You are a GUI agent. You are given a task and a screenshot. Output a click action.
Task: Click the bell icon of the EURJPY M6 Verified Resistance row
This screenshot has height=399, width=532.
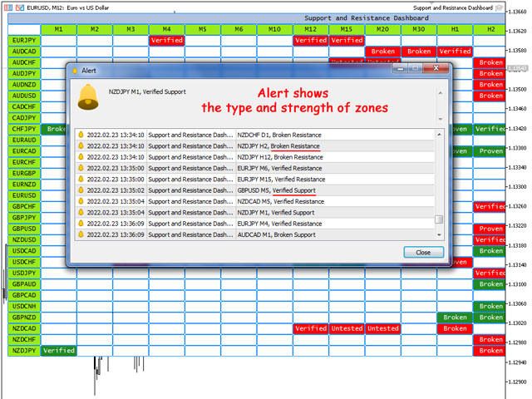point(81,168)
